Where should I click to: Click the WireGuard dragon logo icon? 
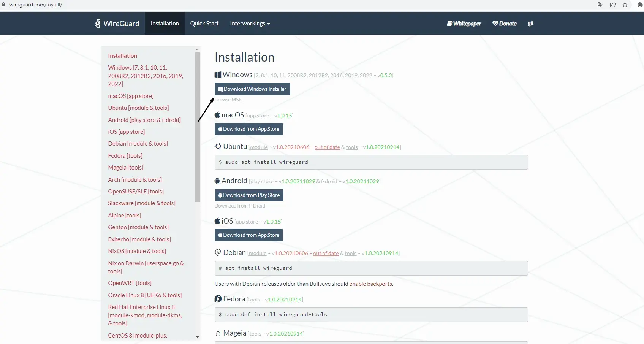click(98, 23)
